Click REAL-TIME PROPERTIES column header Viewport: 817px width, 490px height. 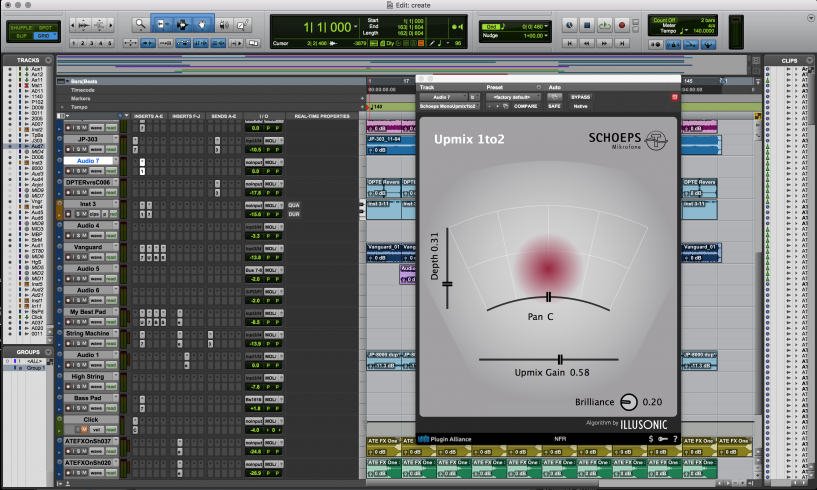point(322,116)
